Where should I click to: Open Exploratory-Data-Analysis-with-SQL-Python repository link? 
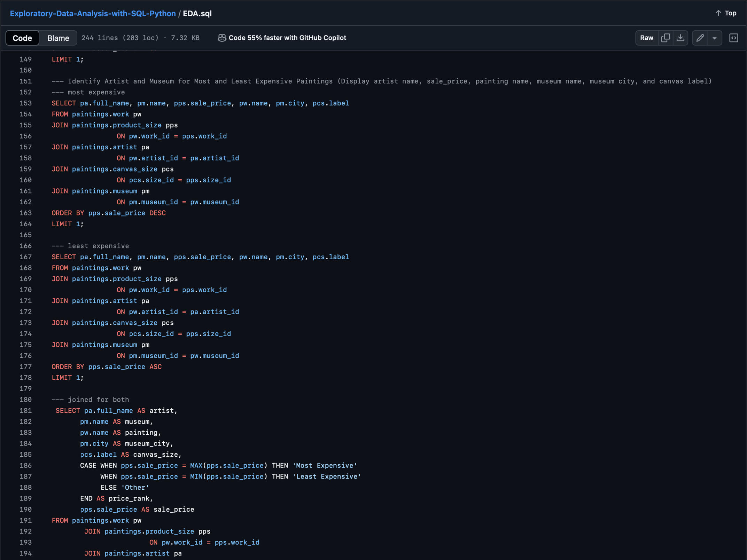[93, 14]
